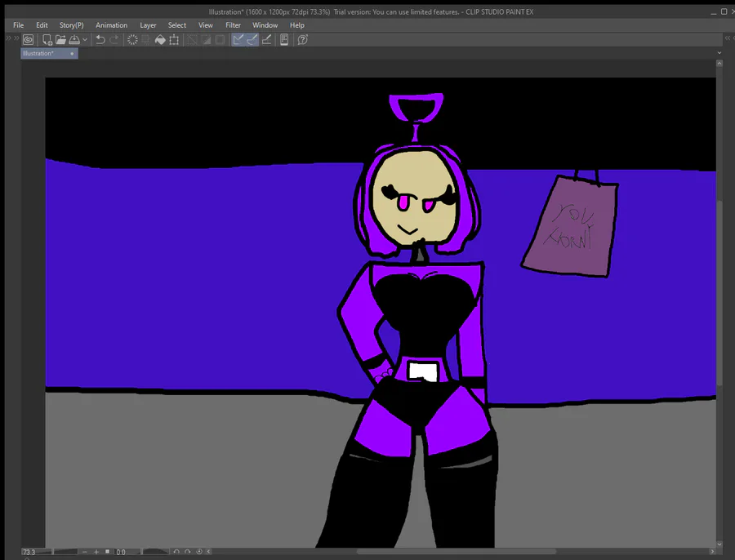Zoom in with the plus button
This screenshot has height=560, width=735.
tap(96, 552)
